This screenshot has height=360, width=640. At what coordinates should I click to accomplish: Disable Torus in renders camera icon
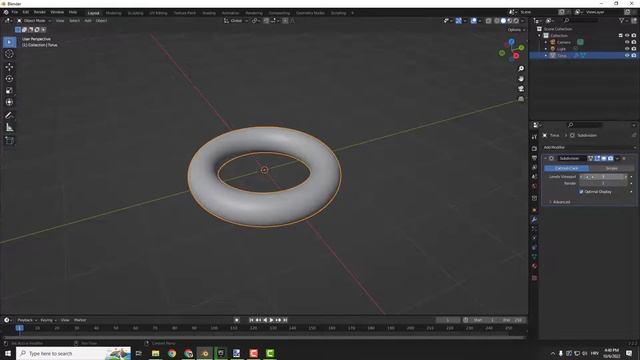coord(634,55)
